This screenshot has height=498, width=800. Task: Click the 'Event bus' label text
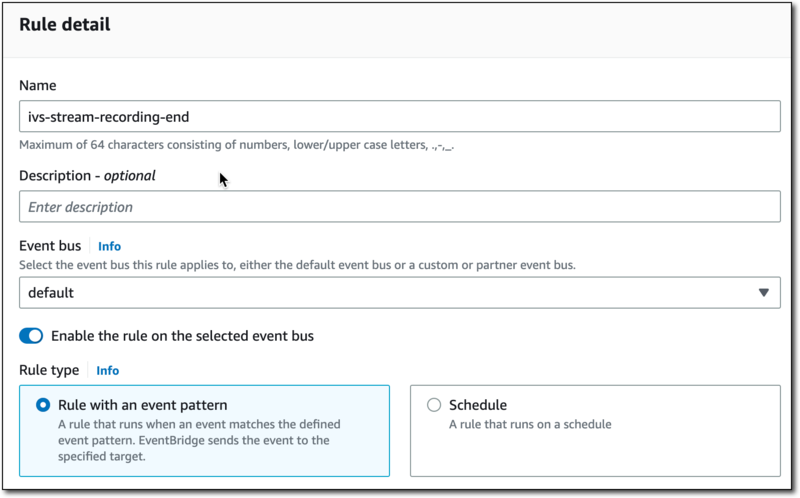pyautogui.click(x=52, y=245)
